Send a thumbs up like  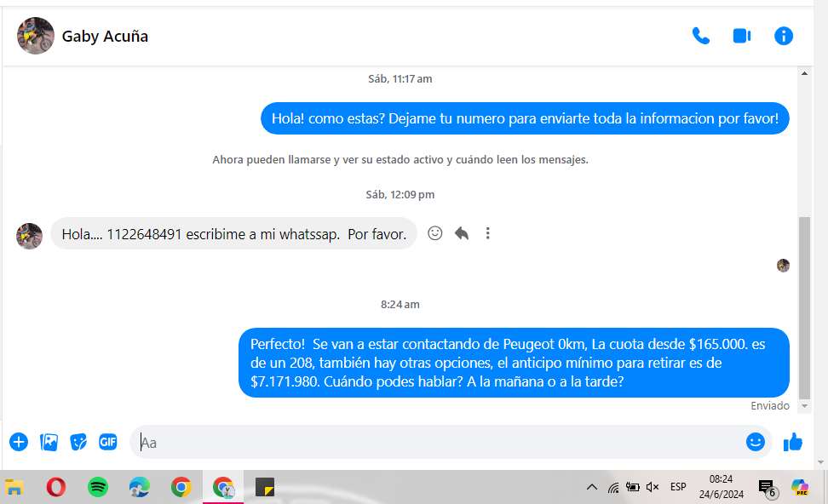click(x=793, y=442)
